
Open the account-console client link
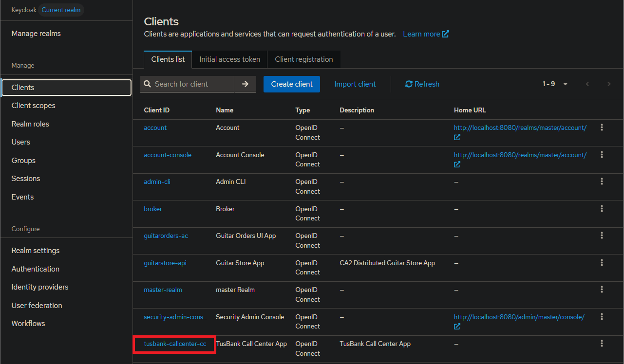click(x=168, y=155)
